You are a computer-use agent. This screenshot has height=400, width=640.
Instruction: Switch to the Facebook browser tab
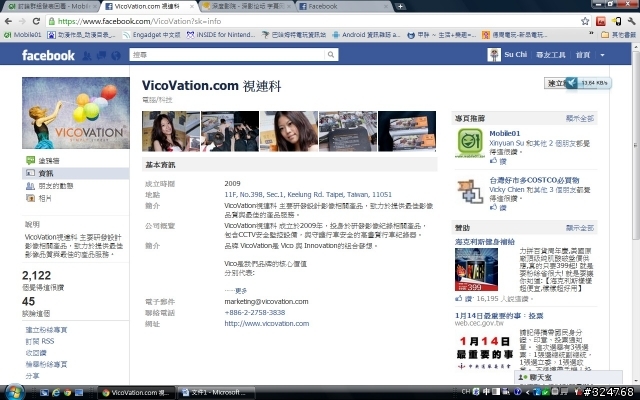click(x=344, y=7)
